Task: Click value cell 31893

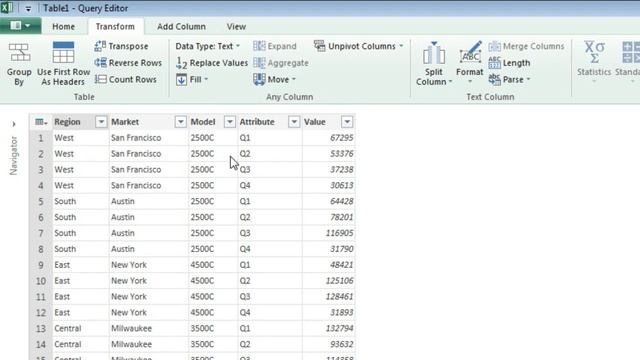Action: pyautogui.click(x=329, y=313)
